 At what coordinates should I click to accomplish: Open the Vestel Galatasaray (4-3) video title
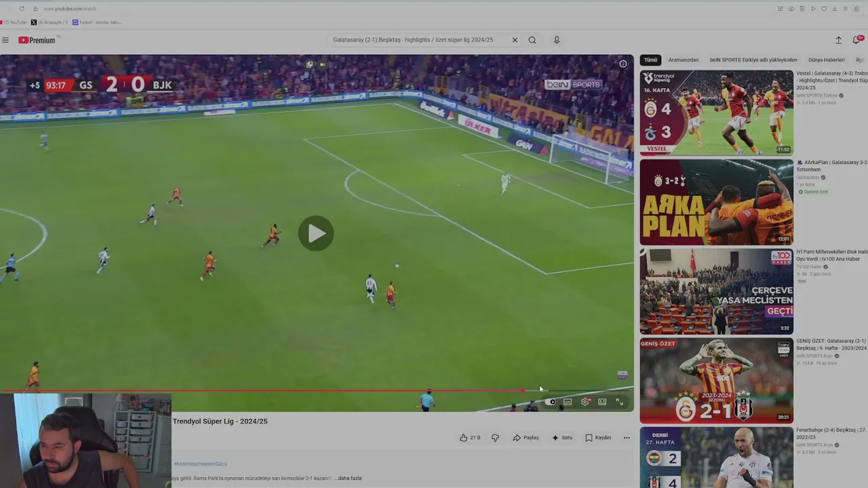[x=831, y=80]
